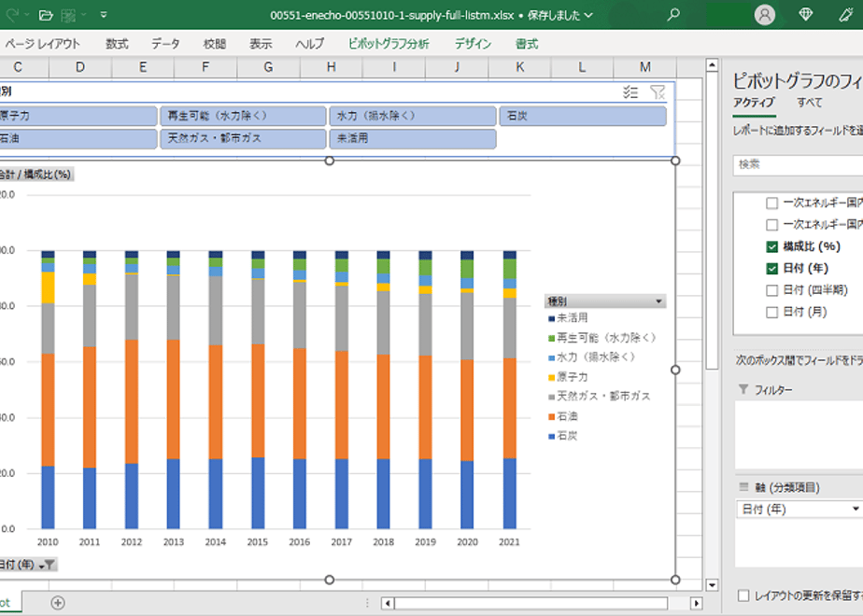Click the 合計 / 構成比(%) field button
The height and width of the screenshot is (616, 863).
point(35,175)
